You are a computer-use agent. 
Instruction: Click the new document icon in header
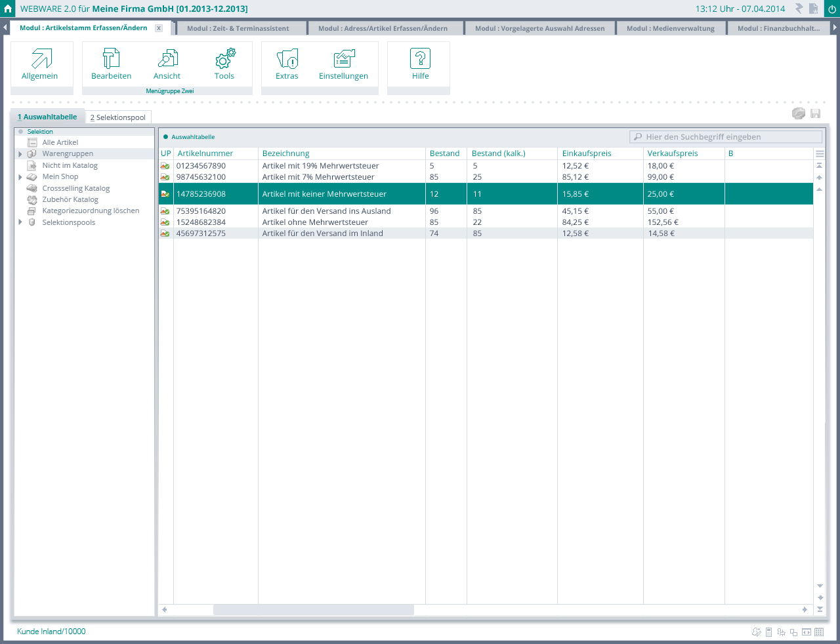[813, 9]
